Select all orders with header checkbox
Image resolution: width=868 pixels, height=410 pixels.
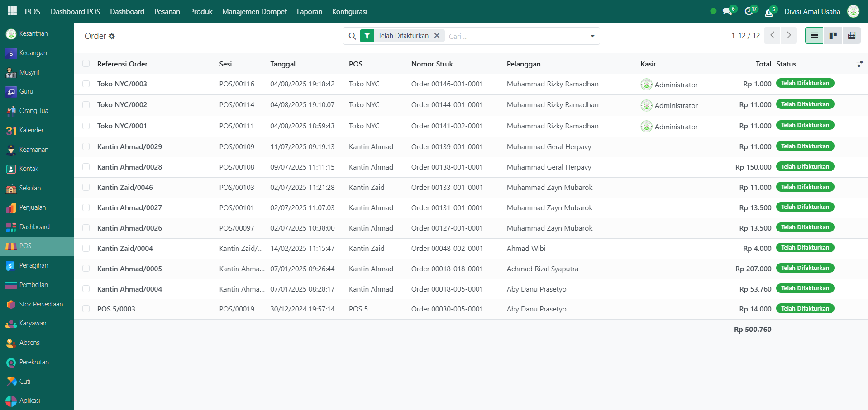pyautogui.click(x=86, y=64)
